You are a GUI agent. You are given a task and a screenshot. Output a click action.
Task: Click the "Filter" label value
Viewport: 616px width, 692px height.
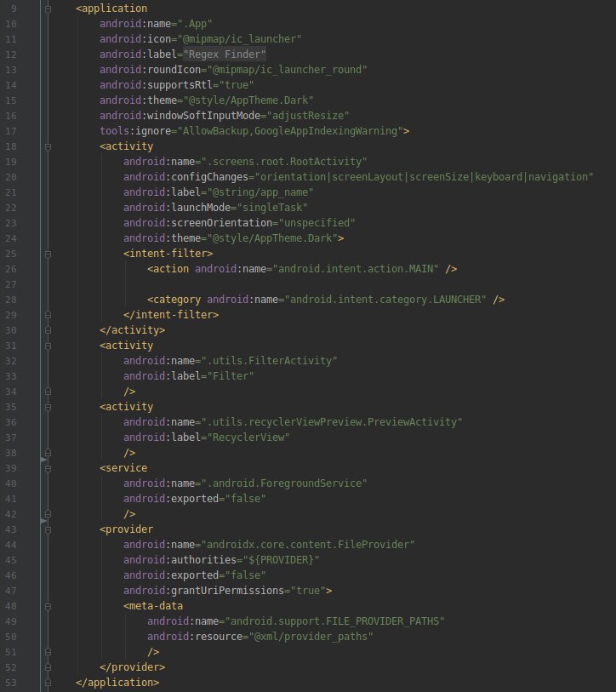[x=231, y=376]
